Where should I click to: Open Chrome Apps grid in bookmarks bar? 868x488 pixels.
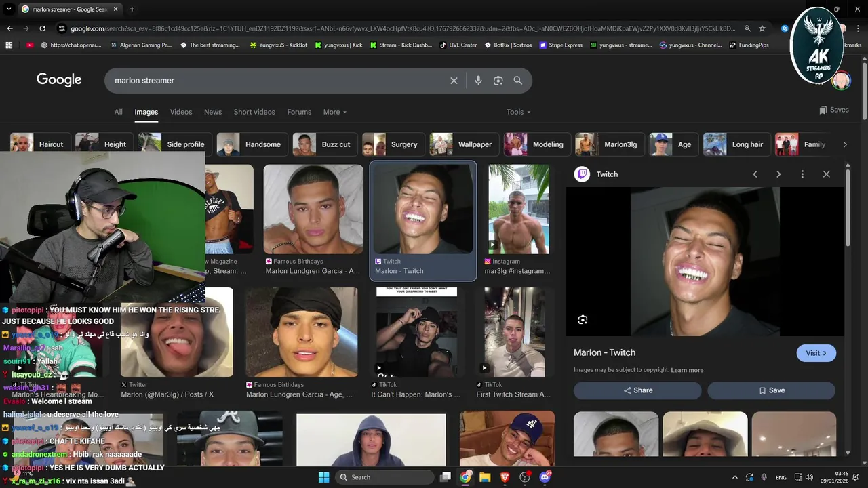tap(9, 45)
